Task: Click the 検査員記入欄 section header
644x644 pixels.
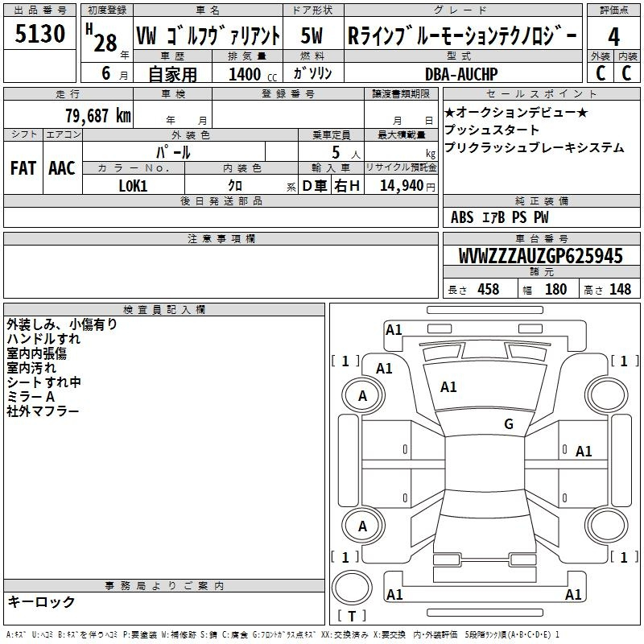Action: click(164, 310)
